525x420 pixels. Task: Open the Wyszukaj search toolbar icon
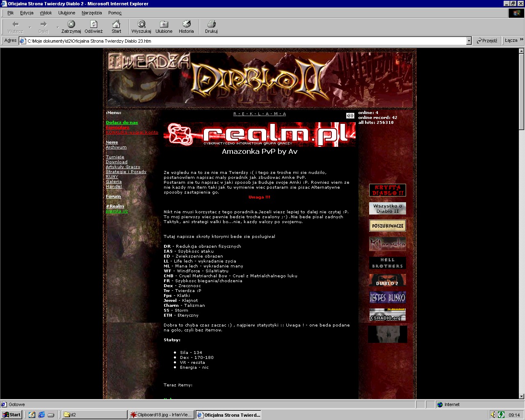[141, 24]
